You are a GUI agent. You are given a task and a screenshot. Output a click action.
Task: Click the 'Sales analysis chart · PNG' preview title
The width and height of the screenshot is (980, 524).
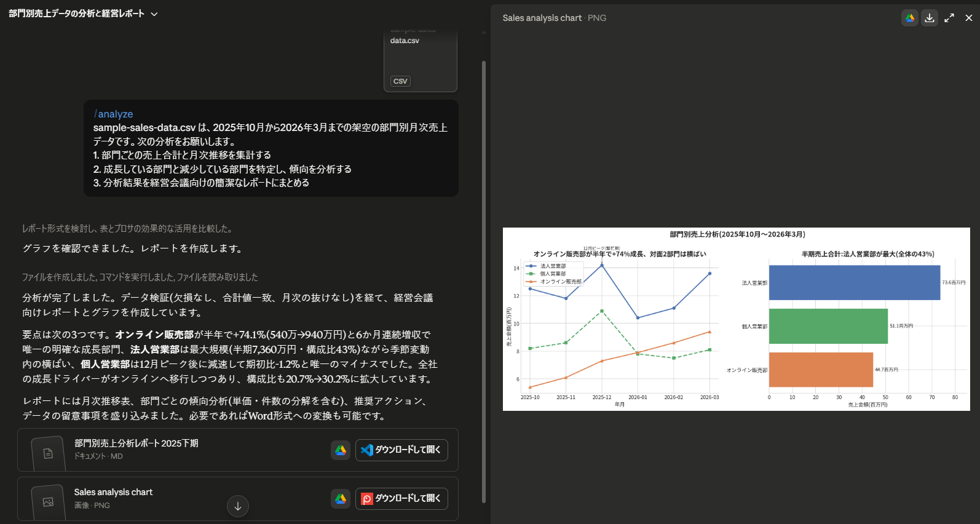coord(555,18)
